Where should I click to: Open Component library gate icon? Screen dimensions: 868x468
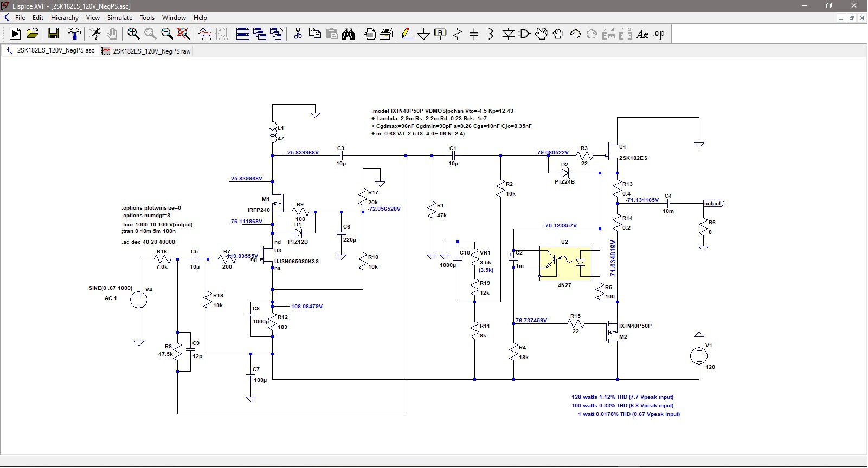[x=525, y=34]
